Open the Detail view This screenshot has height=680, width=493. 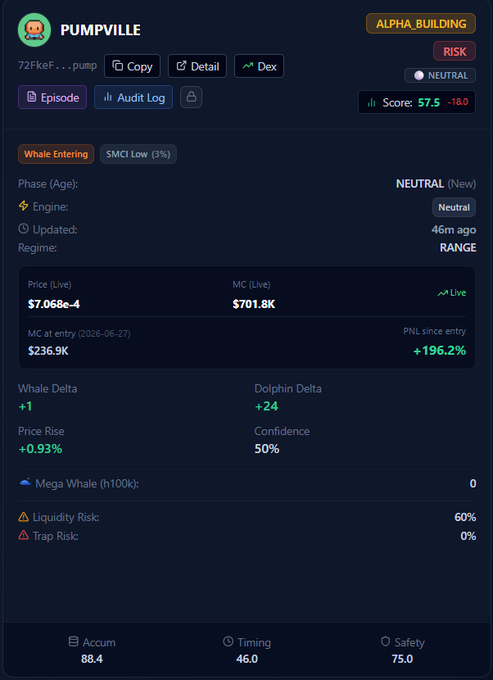click(x=197, y=66)
